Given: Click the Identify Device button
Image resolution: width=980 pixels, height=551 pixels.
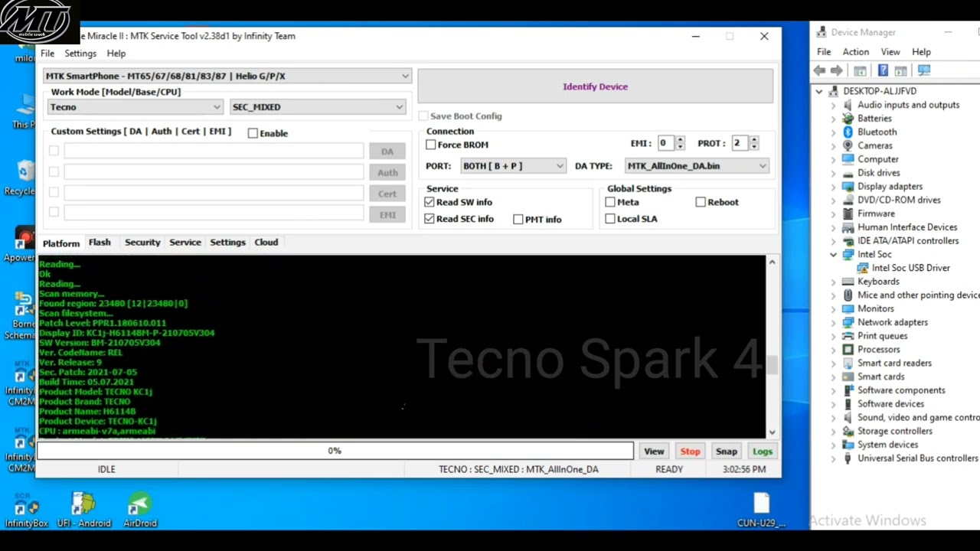Looking at the screenshot, I should click(595, 86).
